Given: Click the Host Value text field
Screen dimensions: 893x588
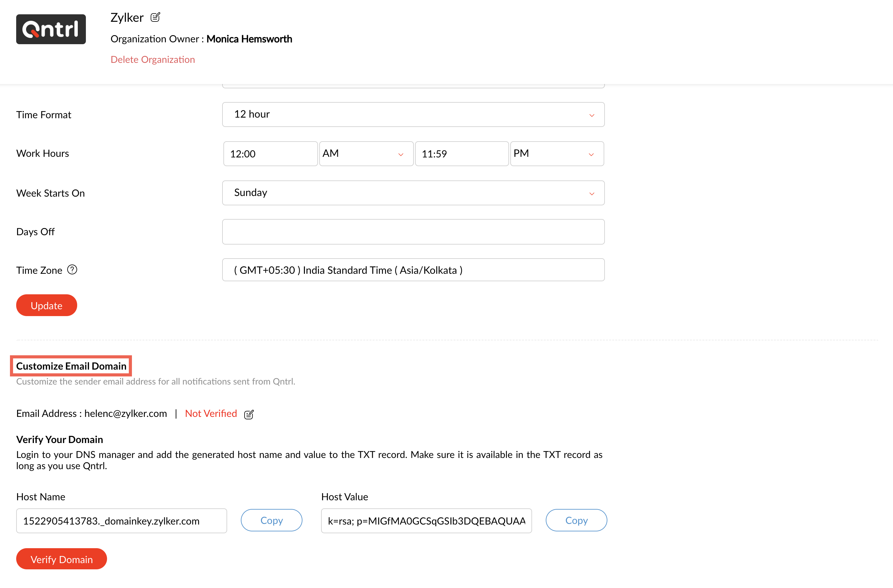Looking at the screenshot, I should [426, 520].
